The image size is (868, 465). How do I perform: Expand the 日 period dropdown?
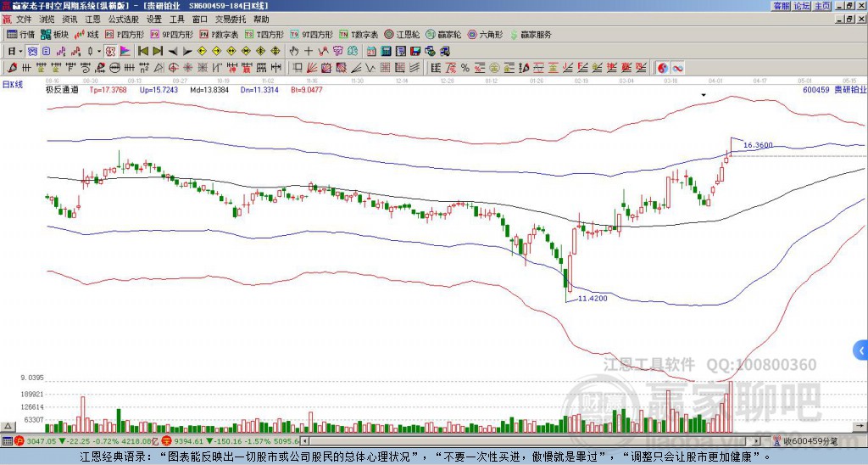[x=20, y=52]
